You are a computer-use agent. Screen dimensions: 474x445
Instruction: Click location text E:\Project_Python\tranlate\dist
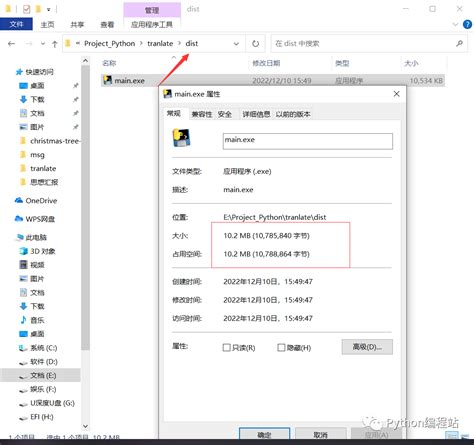pyautogui.click(x=275, y=217)
